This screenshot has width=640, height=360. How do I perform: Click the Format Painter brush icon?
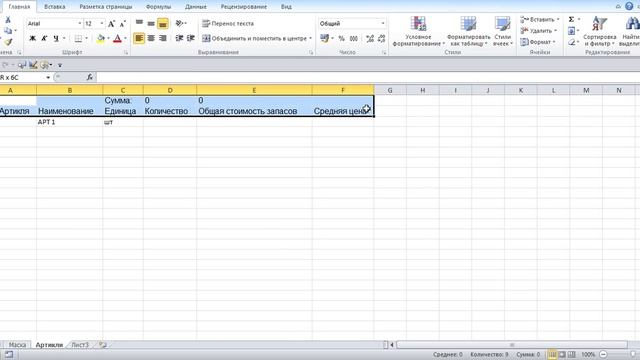point(8,42)
